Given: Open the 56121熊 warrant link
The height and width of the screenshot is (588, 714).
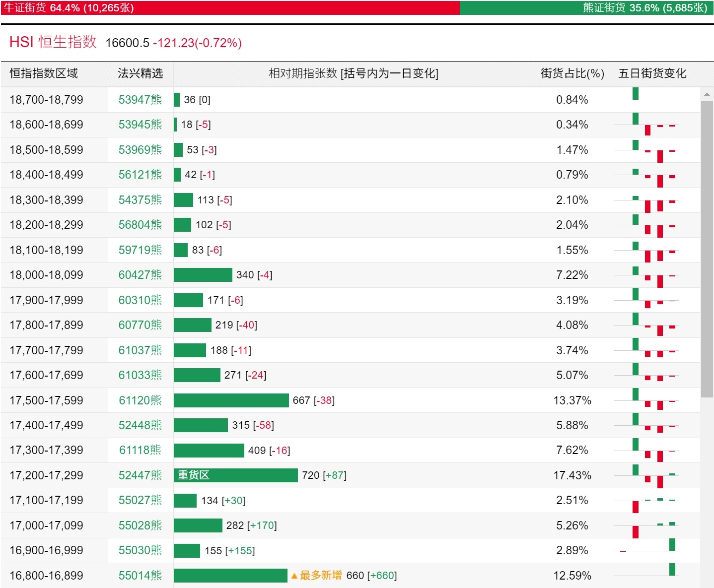Looking at the screenshot, I should point(140,175).
